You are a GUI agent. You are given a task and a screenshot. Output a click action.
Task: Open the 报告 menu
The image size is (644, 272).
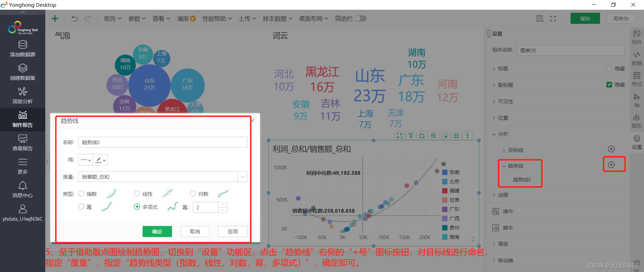112,19
